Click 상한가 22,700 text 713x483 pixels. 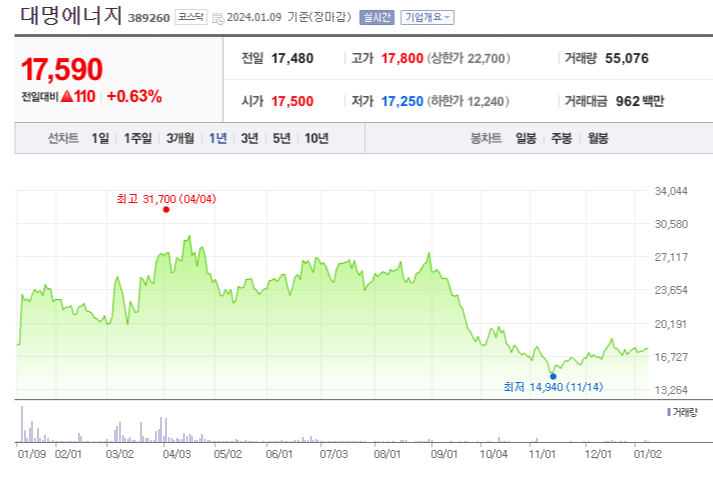(468, 58)
